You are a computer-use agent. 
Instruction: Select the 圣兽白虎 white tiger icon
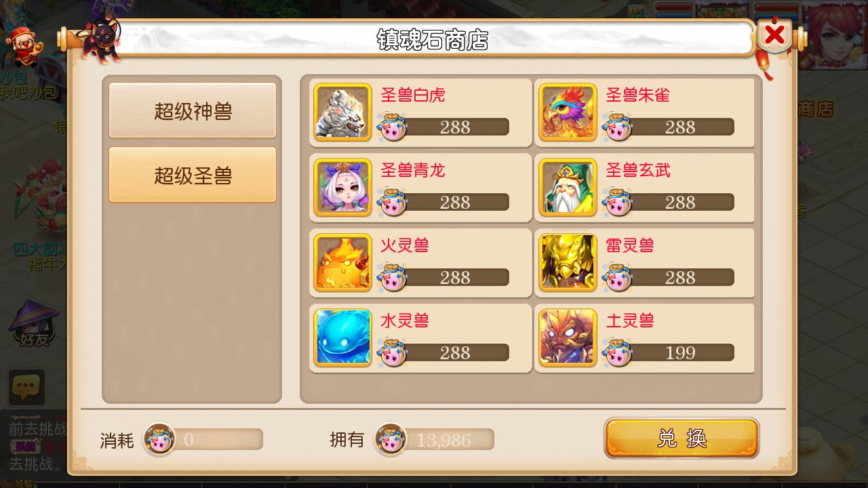343,113
